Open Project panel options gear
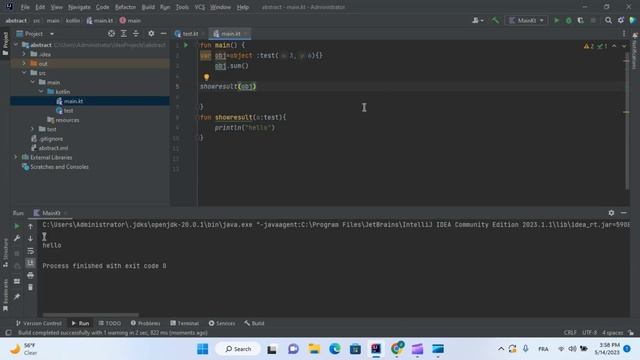 coord(151,34)
